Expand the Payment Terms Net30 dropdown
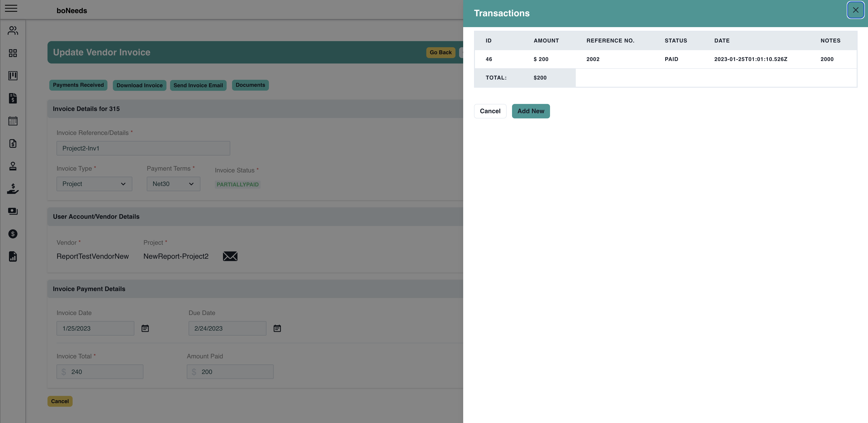 [173, 184]
